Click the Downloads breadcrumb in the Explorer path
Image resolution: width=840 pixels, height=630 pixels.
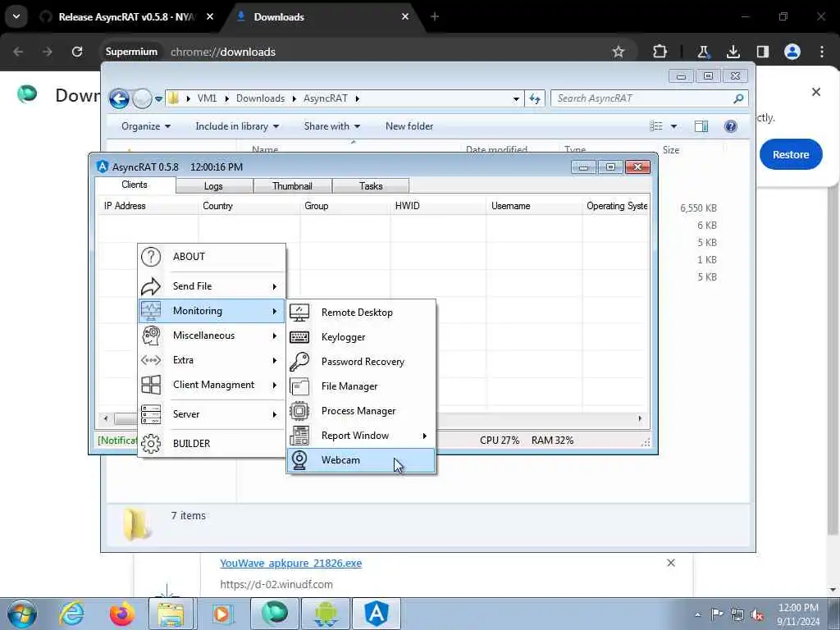click(260, 98)
